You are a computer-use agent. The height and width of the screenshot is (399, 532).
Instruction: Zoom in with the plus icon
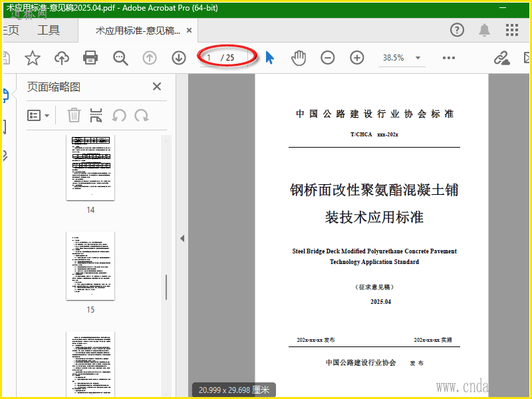(357, 58)
